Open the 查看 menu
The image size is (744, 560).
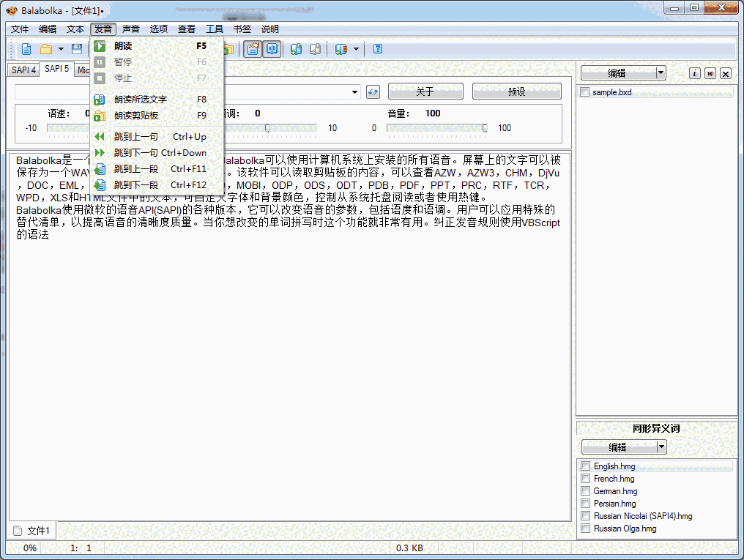tap(187, 29)
